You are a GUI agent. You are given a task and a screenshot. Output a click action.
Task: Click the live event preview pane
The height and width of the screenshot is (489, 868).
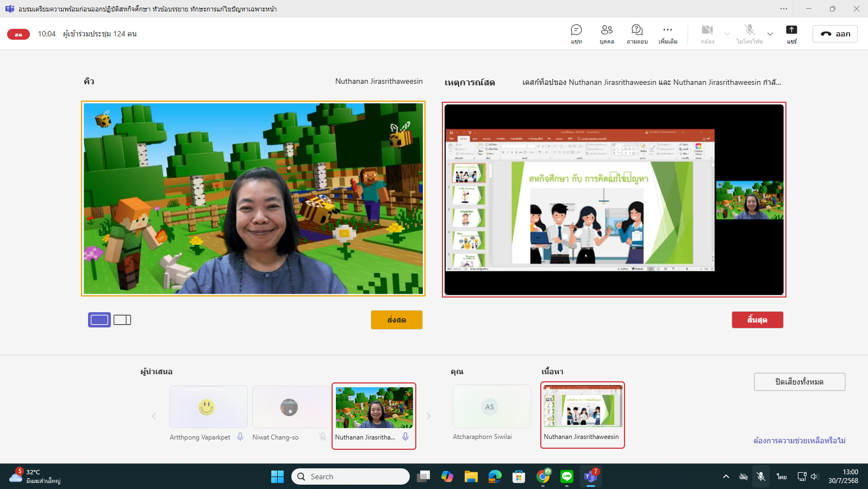point(614,200)
